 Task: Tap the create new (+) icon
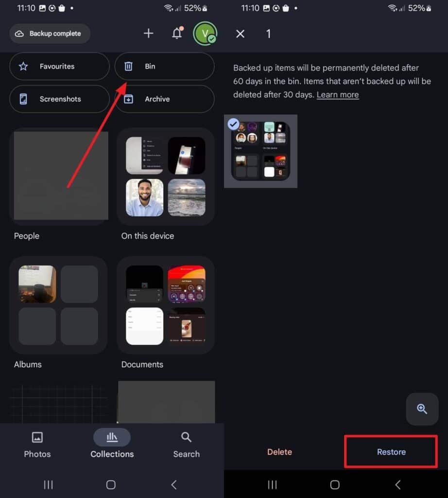148,34
